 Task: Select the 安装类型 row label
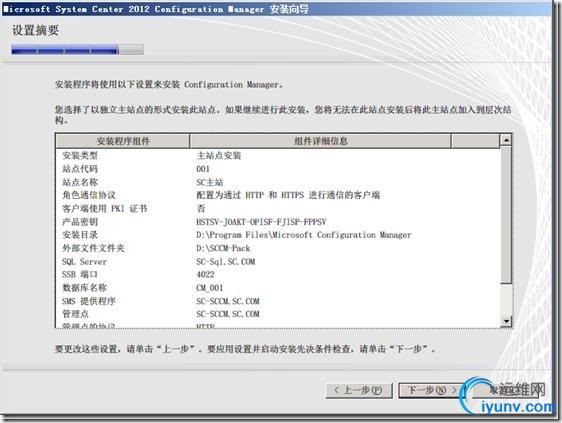coord(80,156)
